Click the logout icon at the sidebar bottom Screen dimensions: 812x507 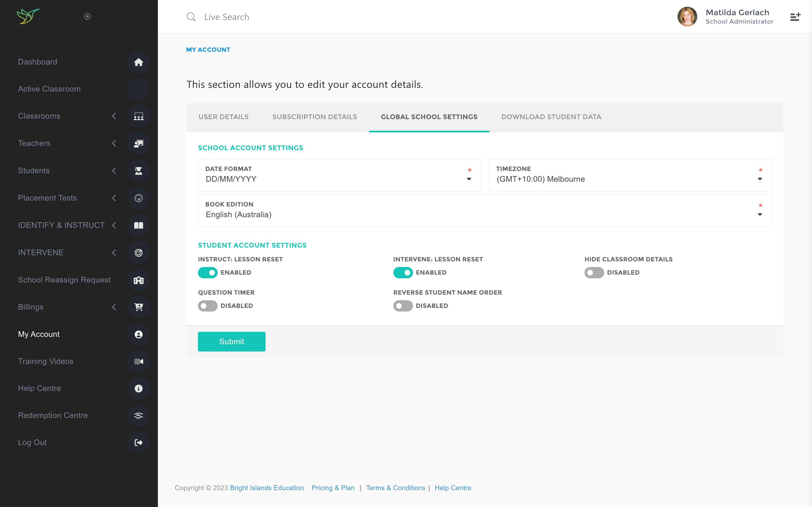click(139, 442)
